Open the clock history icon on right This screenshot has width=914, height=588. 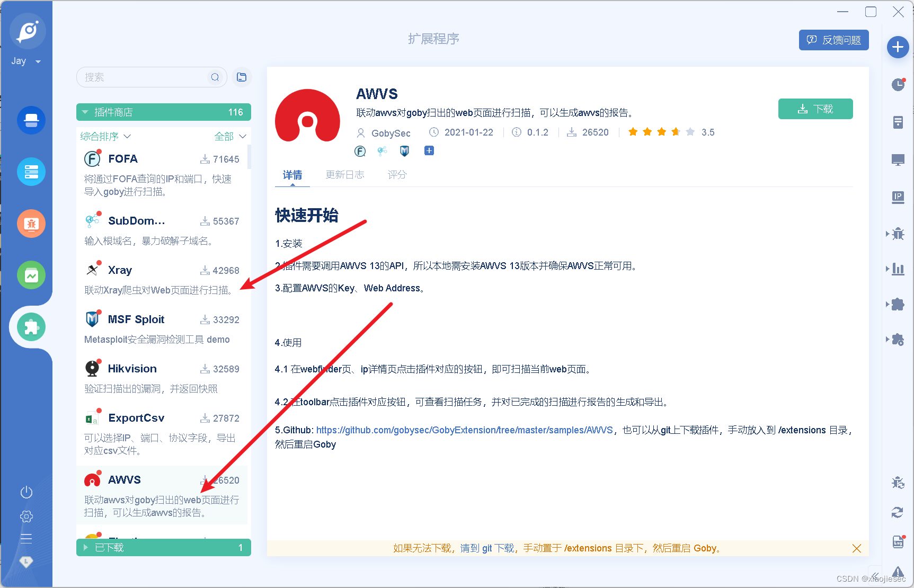click(898, 84)
